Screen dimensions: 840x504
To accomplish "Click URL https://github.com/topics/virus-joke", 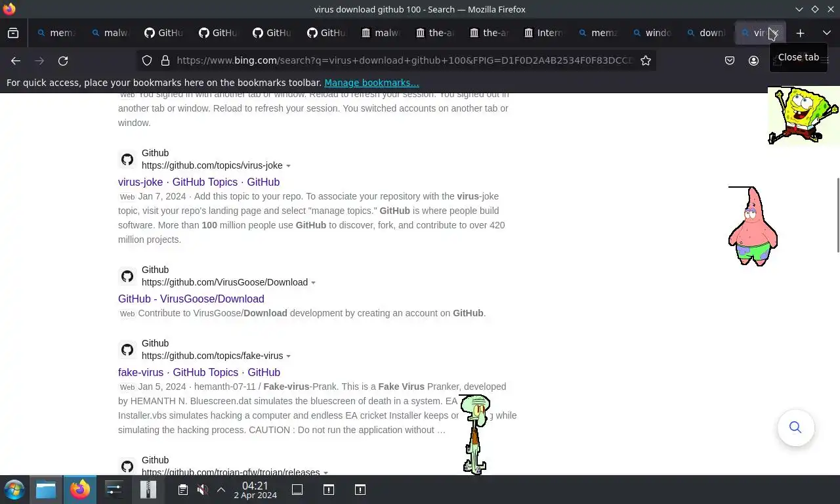I will click(212, 165).
